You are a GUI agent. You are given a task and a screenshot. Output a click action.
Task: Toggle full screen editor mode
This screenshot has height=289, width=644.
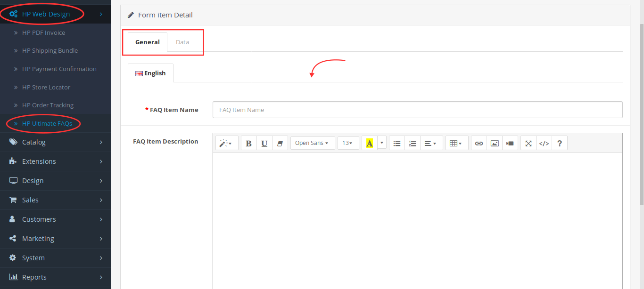click(x=528, y=143)
